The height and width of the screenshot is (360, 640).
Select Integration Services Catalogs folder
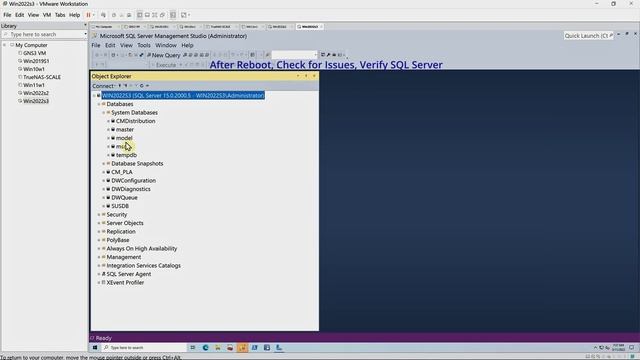144,266
